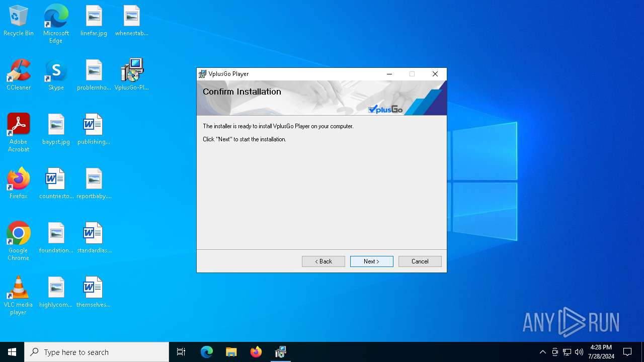The image size is (644, 362).
Task: Click the taskbar search box
Action: pyautogui.click(x=97, y=352)
